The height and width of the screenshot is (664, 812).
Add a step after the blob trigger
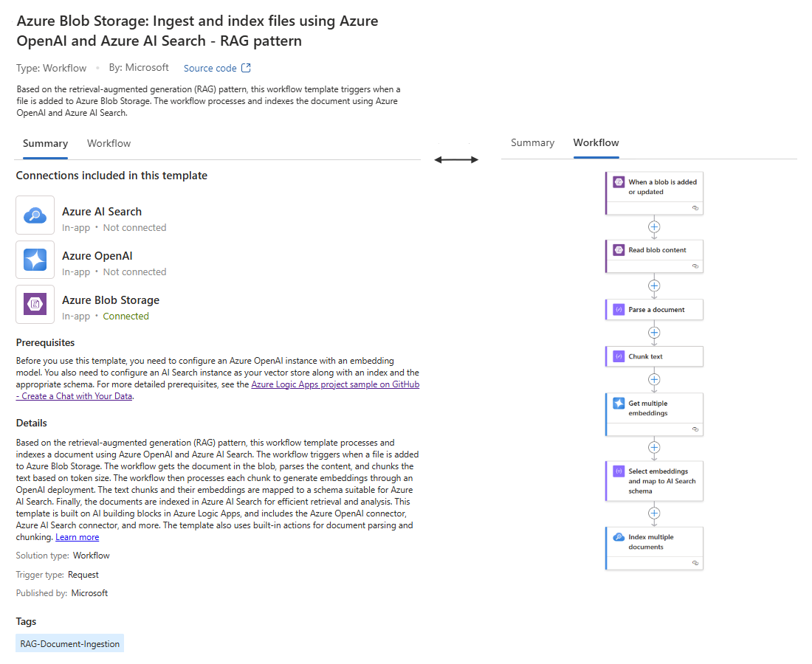pyautogui.click(x=654, y=226)
